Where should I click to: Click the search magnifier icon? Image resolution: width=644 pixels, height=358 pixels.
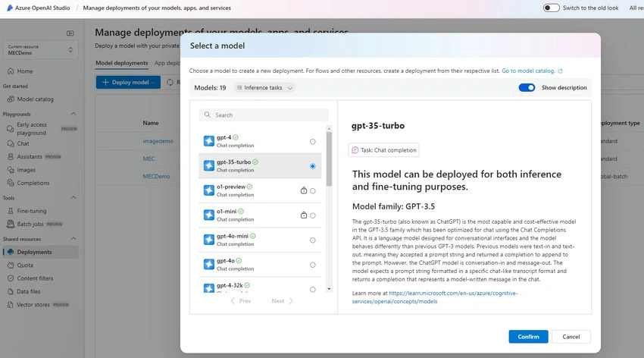tap(208, 115)
